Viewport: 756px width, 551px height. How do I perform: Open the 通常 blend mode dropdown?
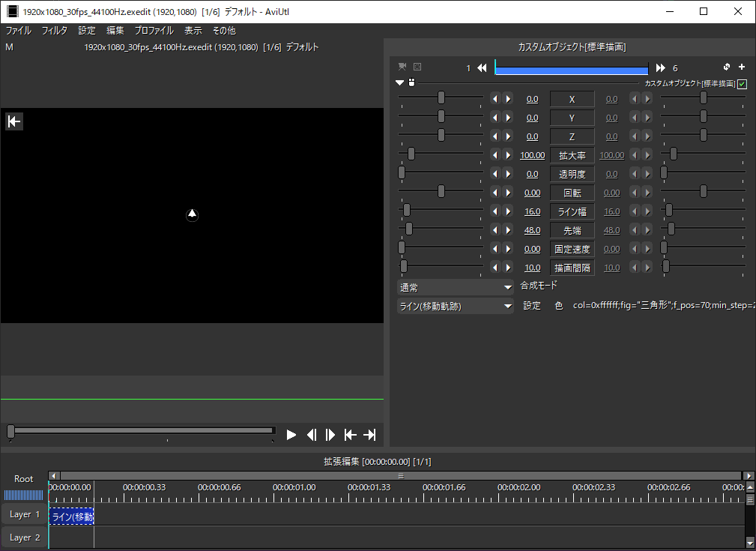455,288
